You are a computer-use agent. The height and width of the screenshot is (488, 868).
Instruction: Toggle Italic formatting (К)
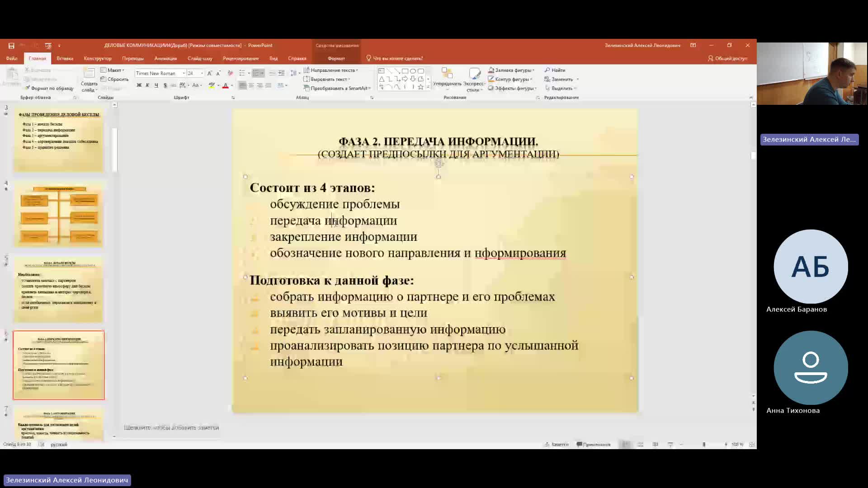coord(147,85)
